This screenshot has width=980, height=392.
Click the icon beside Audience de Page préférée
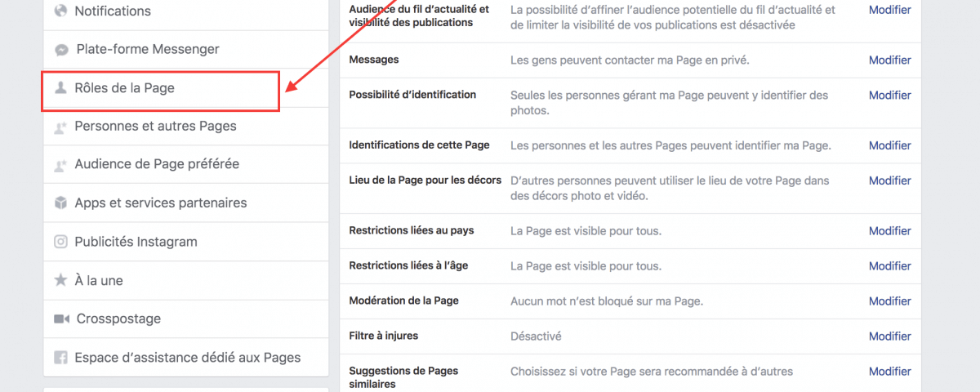point(60,165)
